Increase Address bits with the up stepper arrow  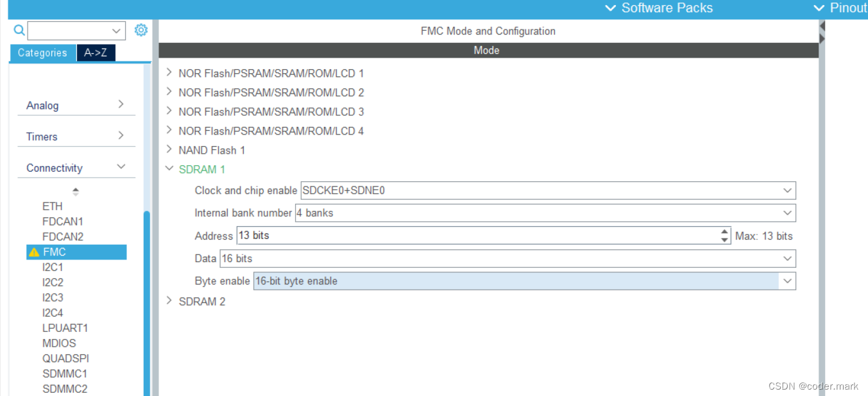pyautogui.click(x=724, y=232)
